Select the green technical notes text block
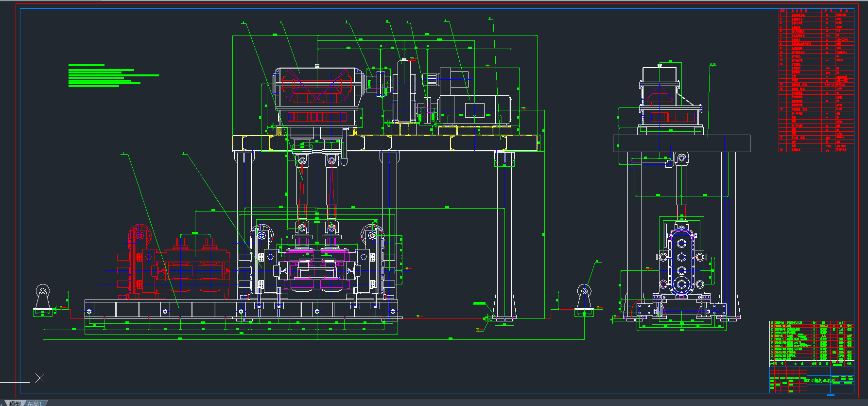 (x=114, y=75)
